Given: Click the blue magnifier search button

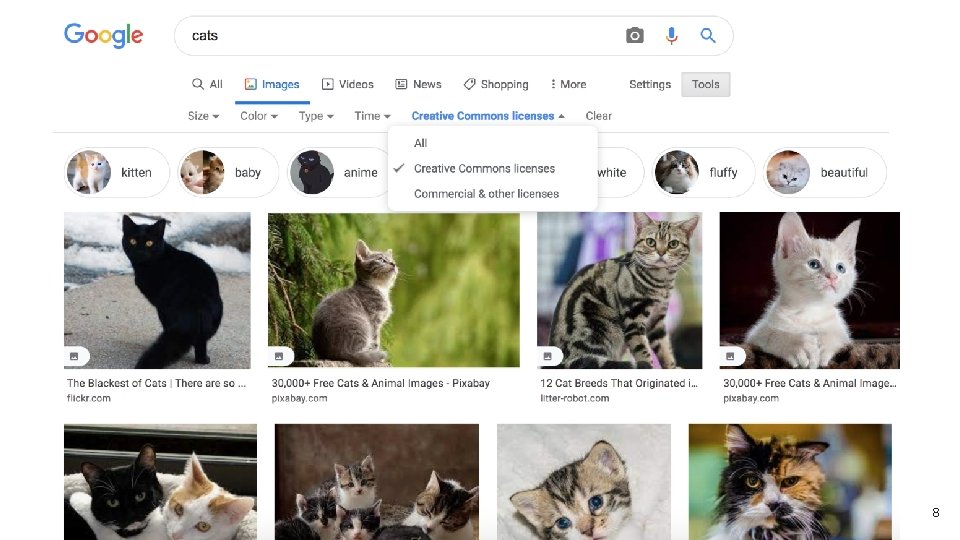Looking at the screenshot, I should (708, 36).
